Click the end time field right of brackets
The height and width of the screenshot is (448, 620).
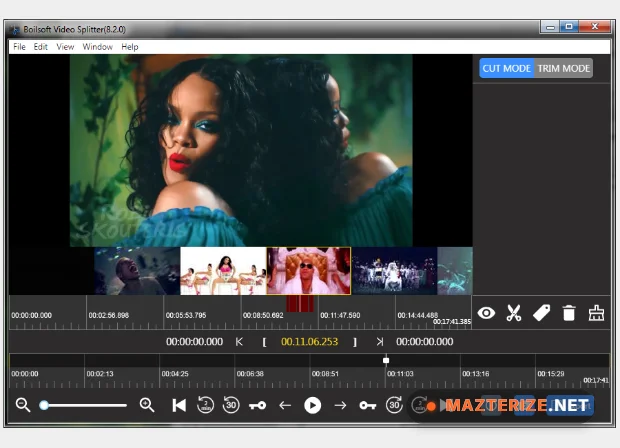[425, 342]
